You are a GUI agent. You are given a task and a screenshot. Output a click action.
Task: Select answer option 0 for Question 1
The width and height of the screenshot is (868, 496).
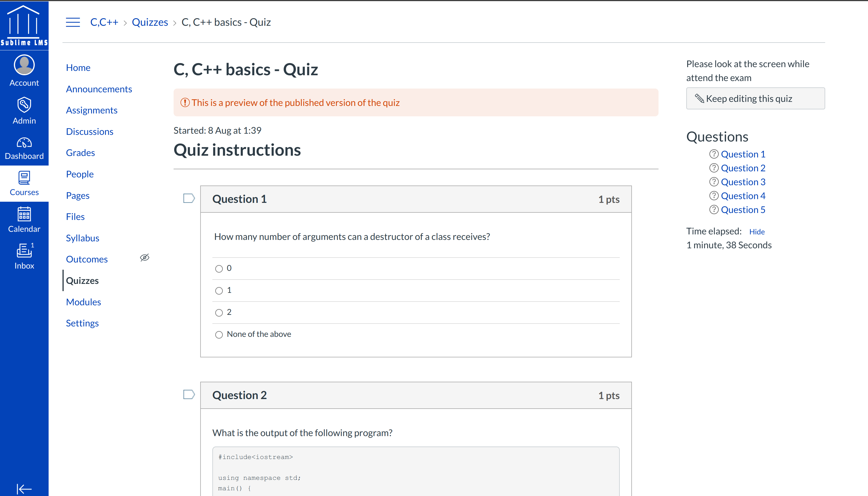coord(219,269)
